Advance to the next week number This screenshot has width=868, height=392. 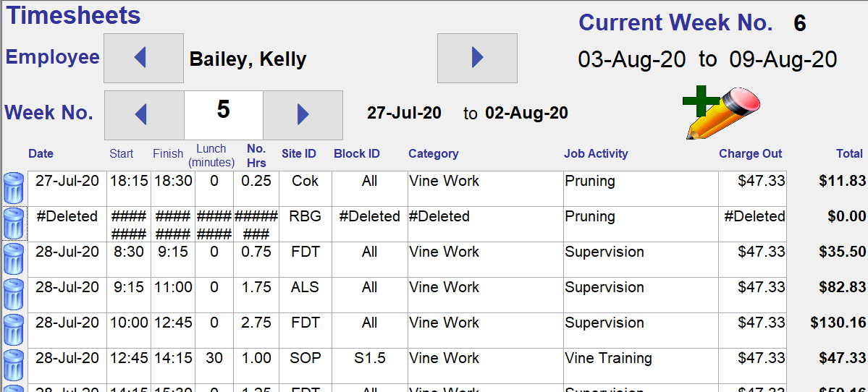303,115
